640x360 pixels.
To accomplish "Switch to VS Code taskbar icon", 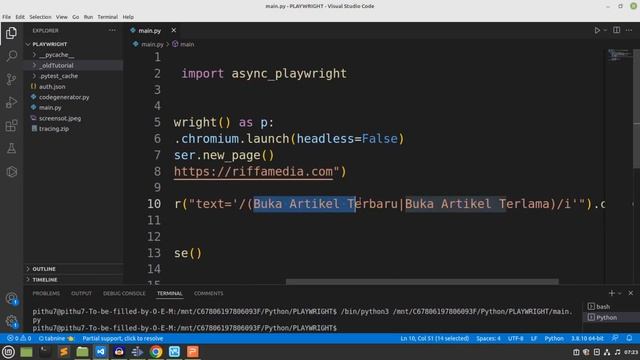I will click(x=100, y=352).
